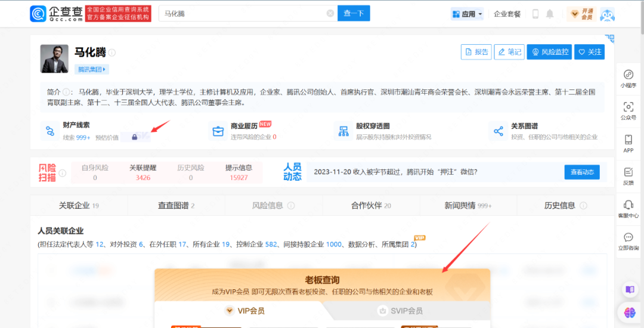Open 反馈 feedback sidebar icon
Screen dimensions: 644x328
click(x=628, y=176)
